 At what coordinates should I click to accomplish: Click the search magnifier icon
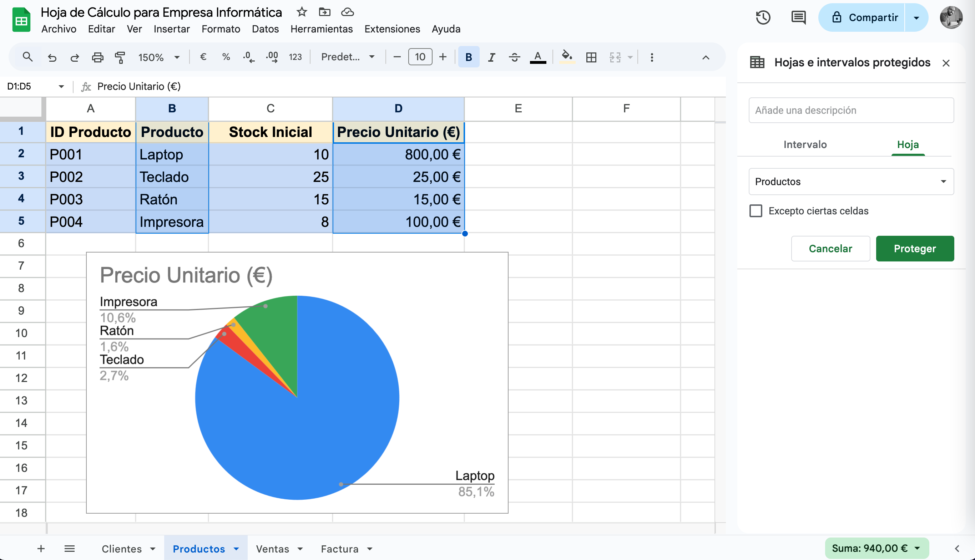(27, 57)
